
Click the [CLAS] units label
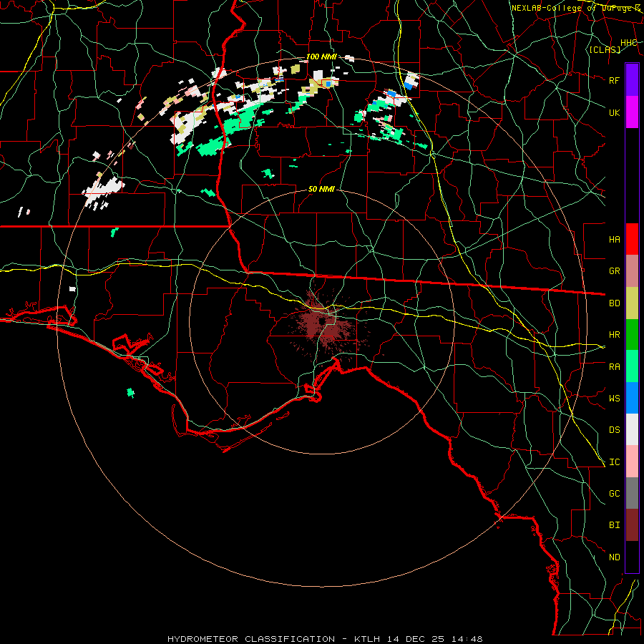tap(605, 49)
